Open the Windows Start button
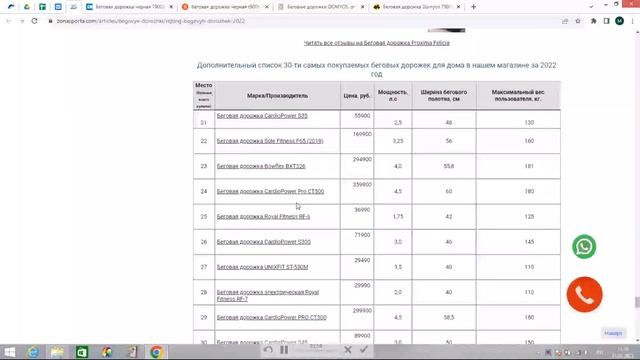 [9, 352]
